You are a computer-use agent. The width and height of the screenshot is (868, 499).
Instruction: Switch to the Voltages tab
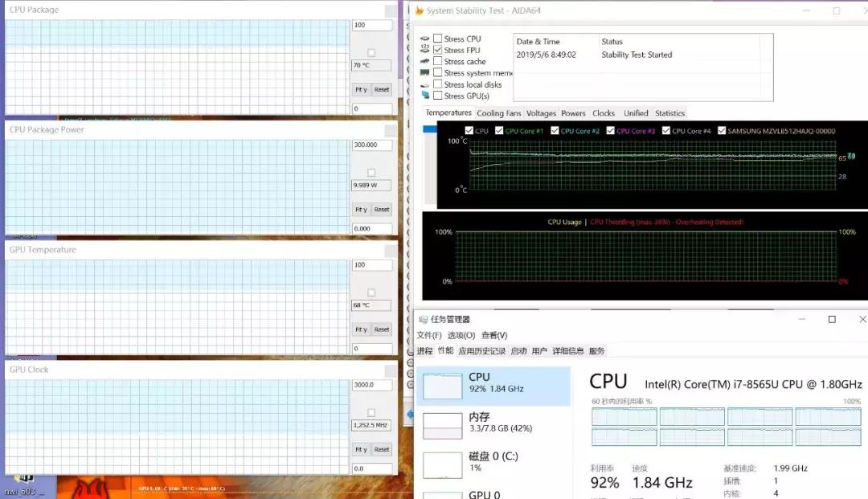coord(541,112)
